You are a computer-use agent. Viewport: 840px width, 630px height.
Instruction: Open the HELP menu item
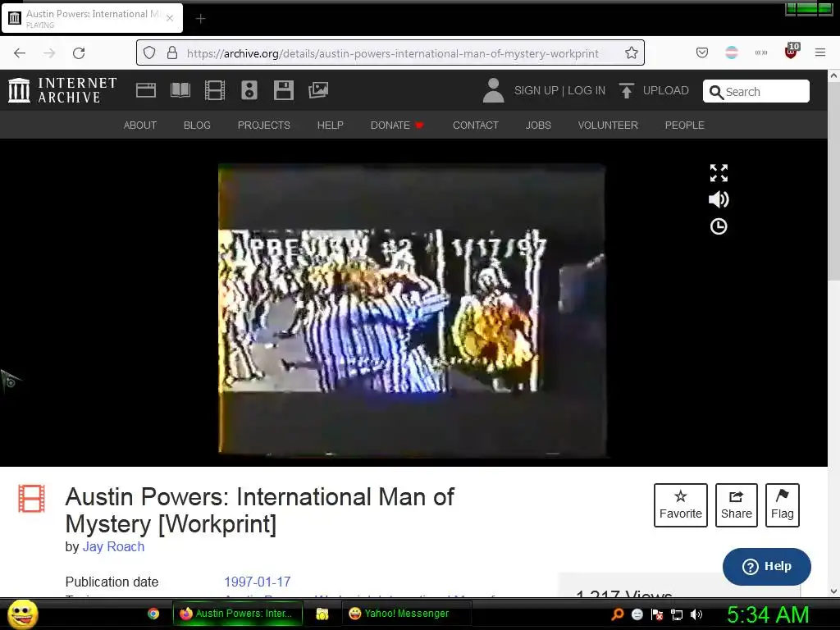click(330, 126)
